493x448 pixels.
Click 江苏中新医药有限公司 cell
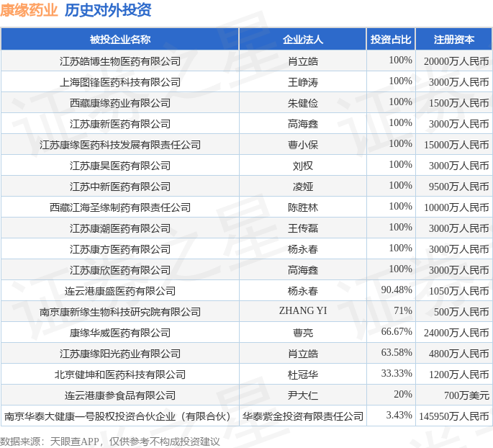tap(119, 187)
